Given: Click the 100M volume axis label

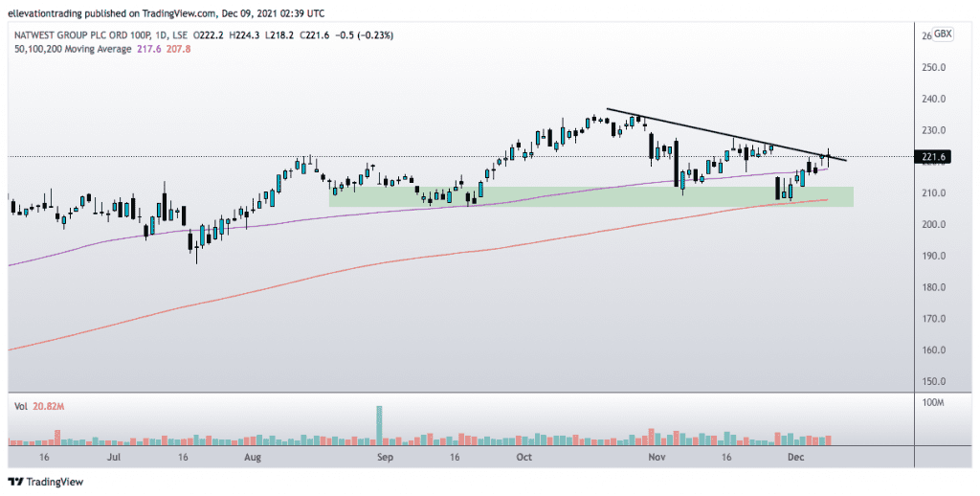Looking at the screenshot, I should pyautogui.click(x=934, y=403).
